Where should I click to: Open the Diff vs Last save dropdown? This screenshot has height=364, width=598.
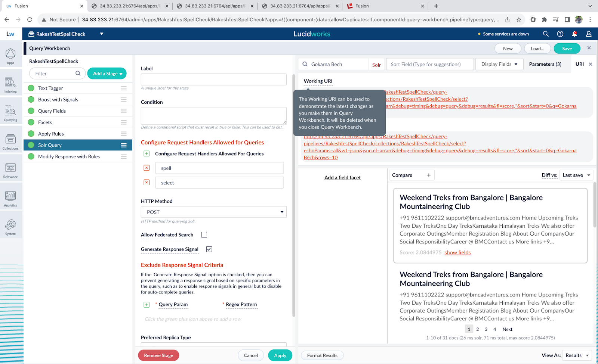576,175
